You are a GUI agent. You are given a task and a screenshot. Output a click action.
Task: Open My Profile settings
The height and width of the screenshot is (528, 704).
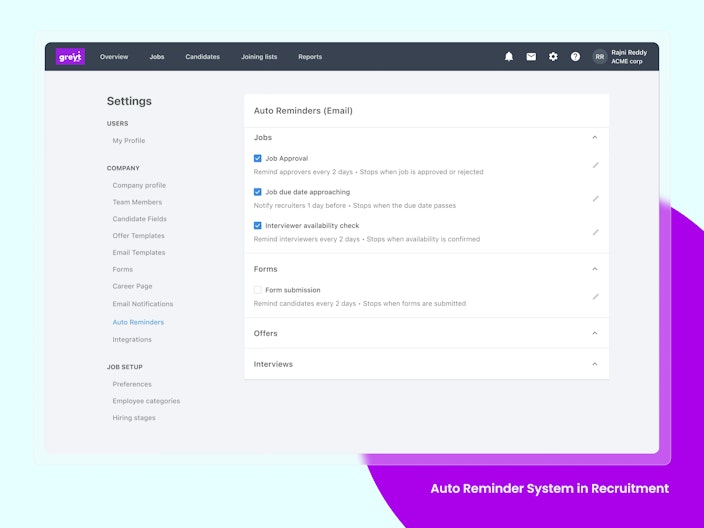pyautogui.click(x=129, y=141)
